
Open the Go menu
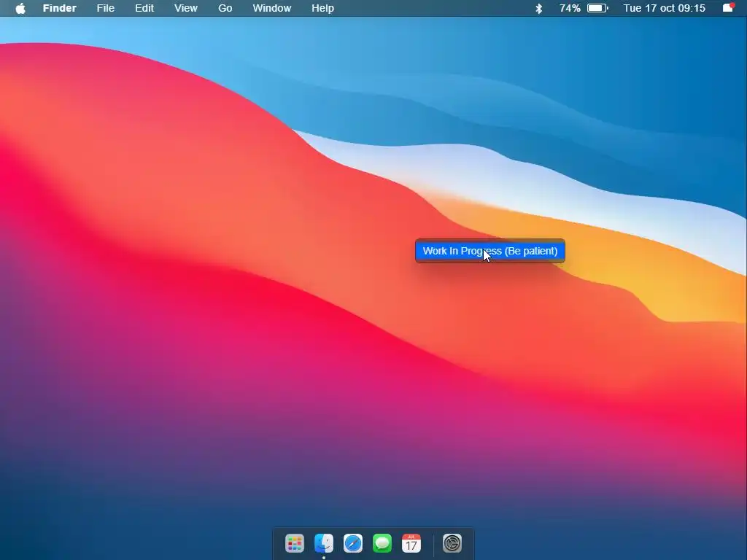225,8
